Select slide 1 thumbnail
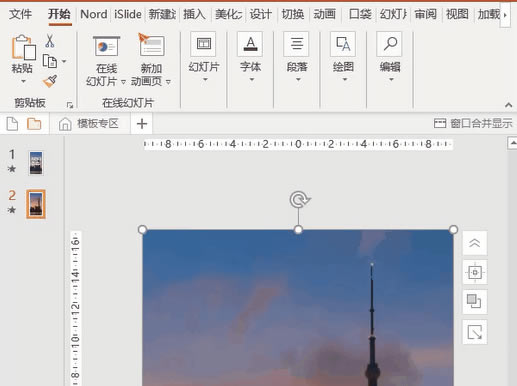 (36, 163)
